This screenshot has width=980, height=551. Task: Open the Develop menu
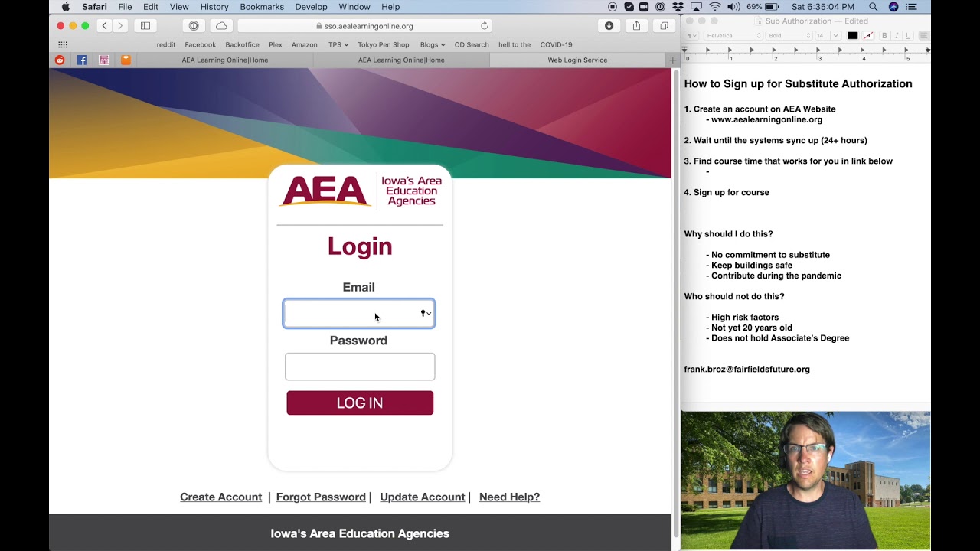[311, 7]
